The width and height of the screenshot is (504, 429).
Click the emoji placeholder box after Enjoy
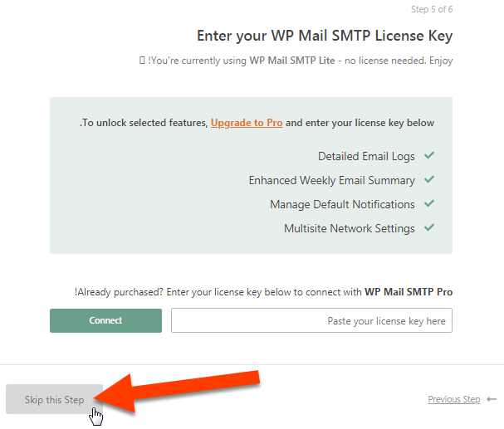pyautogui.click(x=142, y=61)
